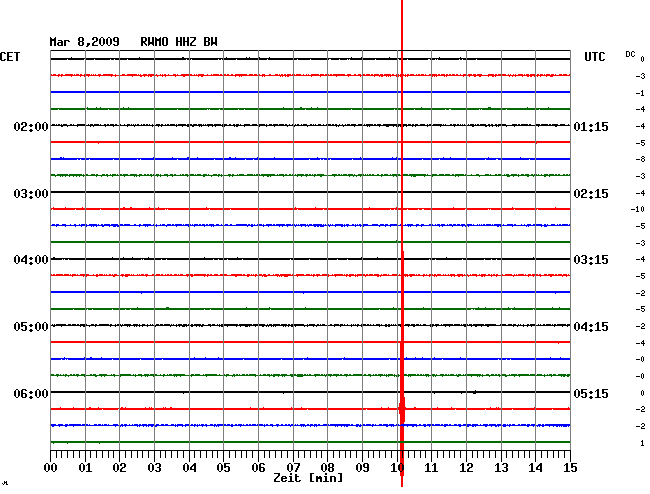Click minute tick label "01"
The width and height of the screenshot is (650, 494).
click(85, 467)
